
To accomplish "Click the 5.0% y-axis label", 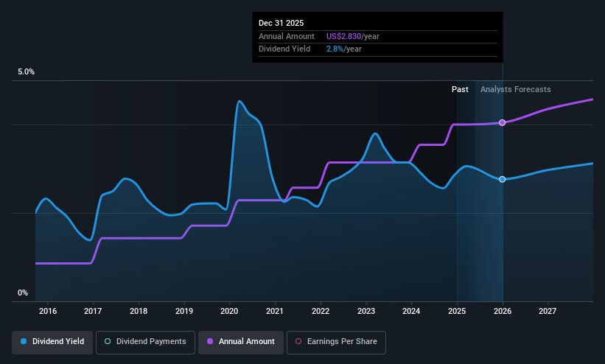I will click(x=26, y=71).
